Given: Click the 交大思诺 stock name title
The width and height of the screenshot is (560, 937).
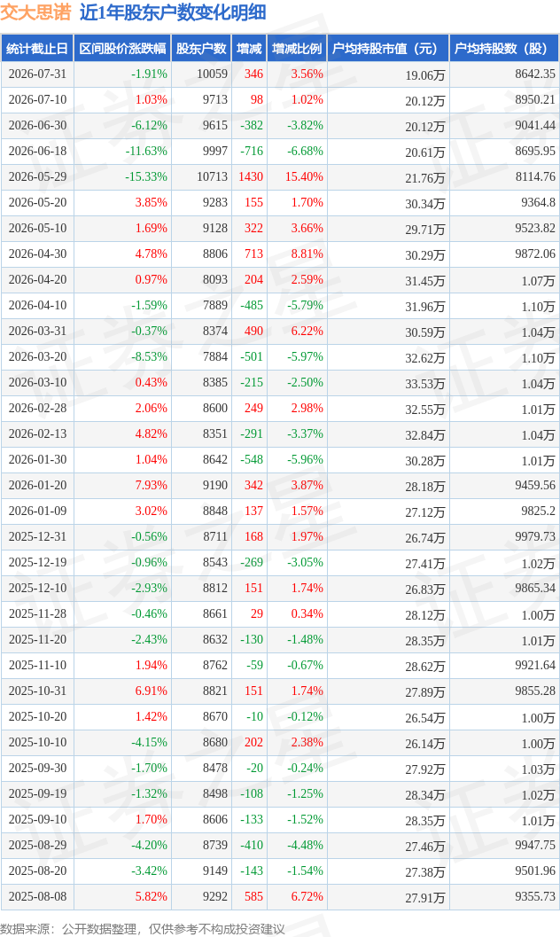Looking at the screenshot, I should tap(35, 12).
